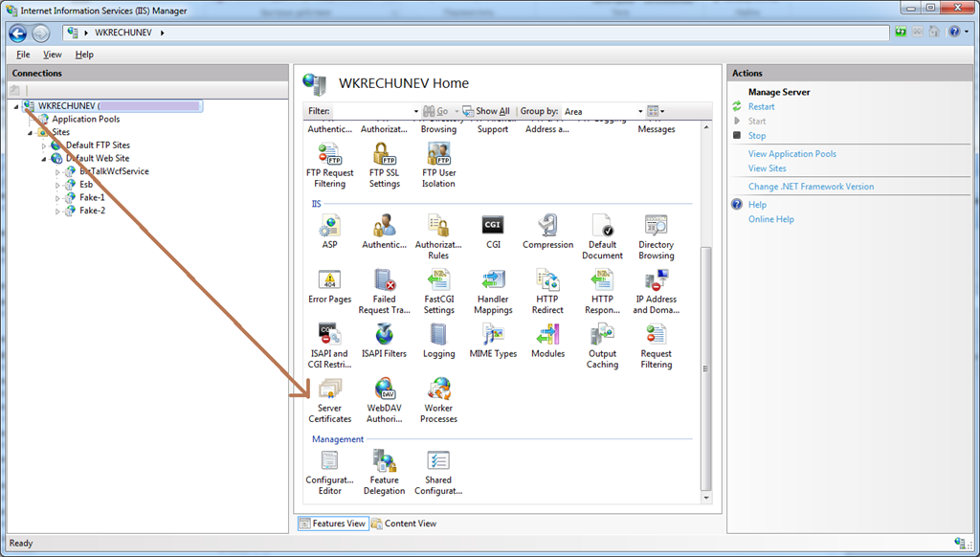
Task: Open the Logging feature
Action: [438, 341]
